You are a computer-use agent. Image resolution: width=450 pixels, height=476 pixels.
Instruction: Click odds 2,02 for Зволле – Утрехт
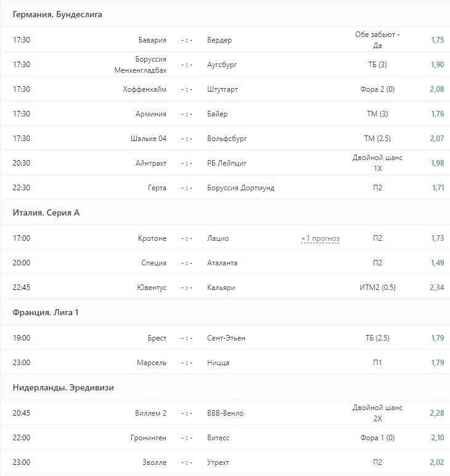(437, 462)
